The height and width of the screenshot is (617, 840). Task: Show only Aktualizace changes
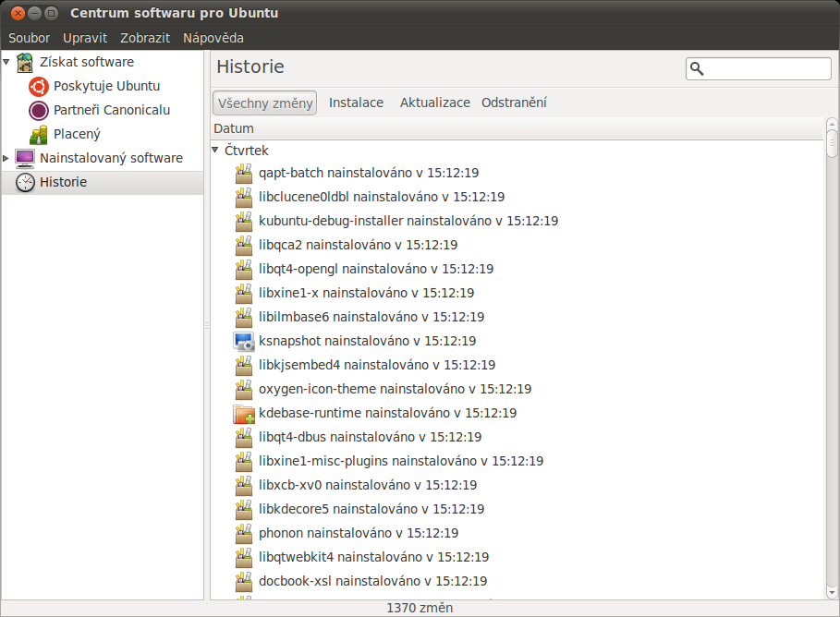[x=434, y=103]
